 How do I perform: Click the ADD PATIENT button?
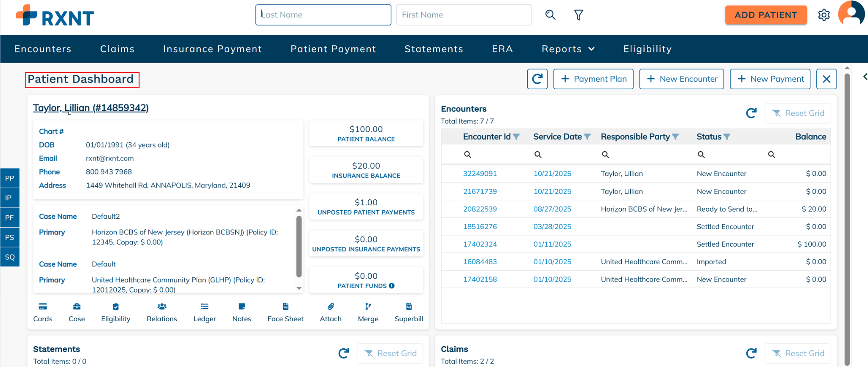pyautogui.click(x=765, y=15)
